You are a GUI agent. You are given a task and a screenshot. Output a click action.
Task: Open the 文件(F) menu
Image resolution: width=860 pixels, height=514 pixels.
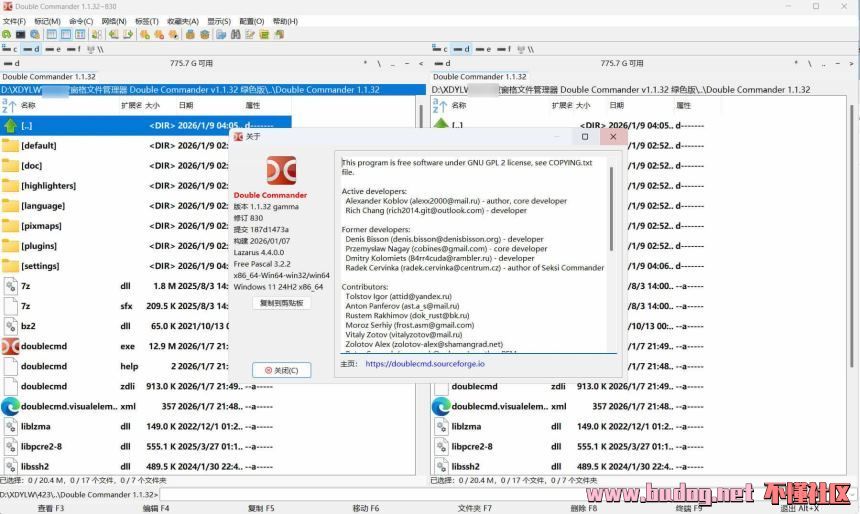14,21
